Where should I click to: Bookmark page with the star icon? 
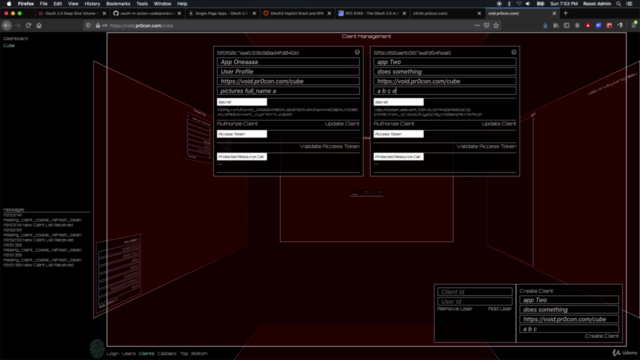tap(496, 26)
